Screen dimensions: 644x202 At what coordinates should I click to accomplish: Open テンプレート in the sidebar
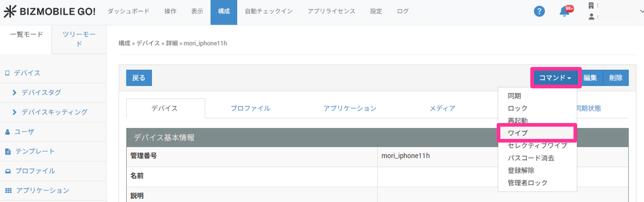[35, 151]
